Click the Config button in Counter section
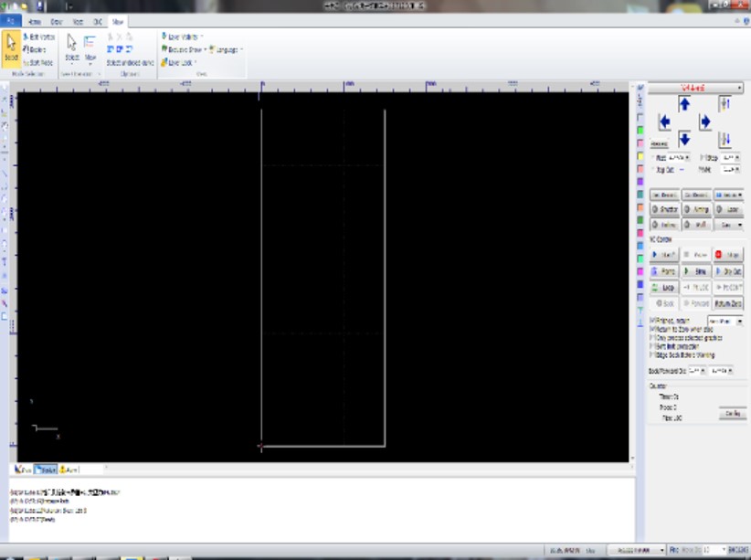Viewport: 751px width, 560px height. [732, 414]
